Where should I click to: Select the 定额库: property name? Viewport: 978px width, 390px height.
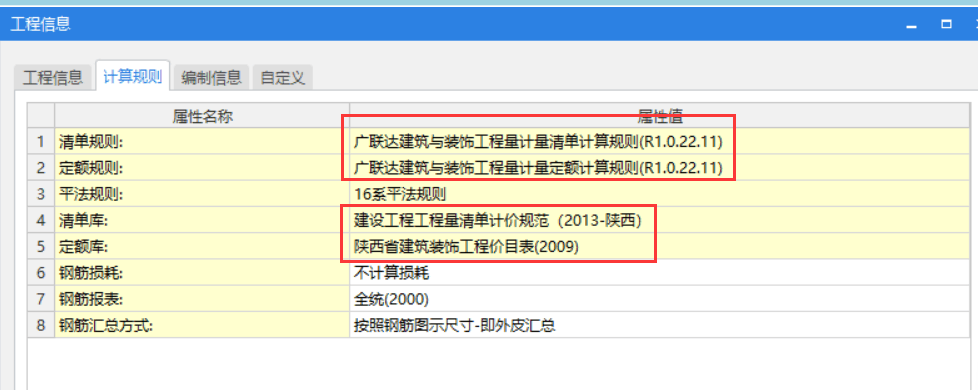pos(202,246)
